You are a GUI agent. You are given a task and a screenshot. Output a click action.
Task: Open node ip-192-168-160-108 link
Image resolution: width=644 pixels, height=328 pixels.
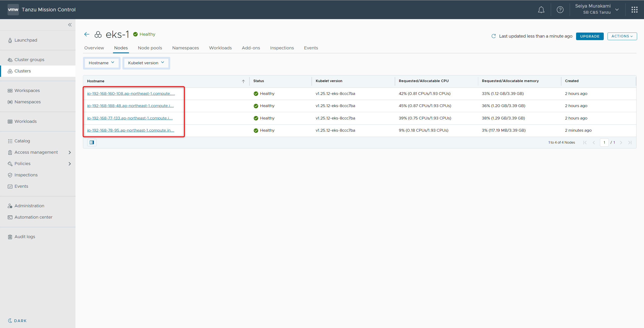click(131, 94)
